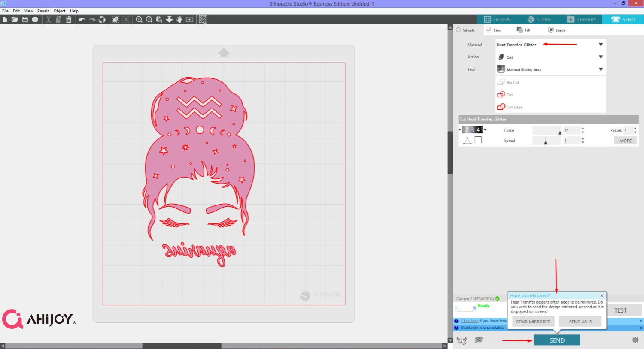Click the MORE settings button
This screenshot has width=644, height=349.
point(625,141)
